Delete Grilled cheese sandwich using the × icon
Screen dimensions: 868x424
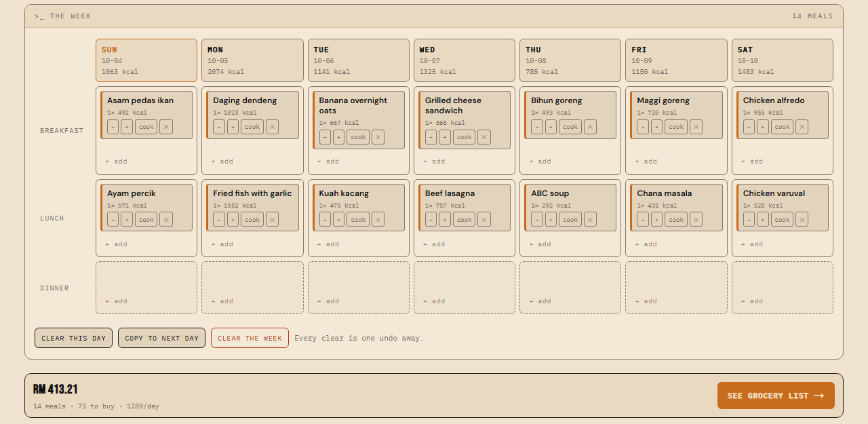[x=484, y=137]
